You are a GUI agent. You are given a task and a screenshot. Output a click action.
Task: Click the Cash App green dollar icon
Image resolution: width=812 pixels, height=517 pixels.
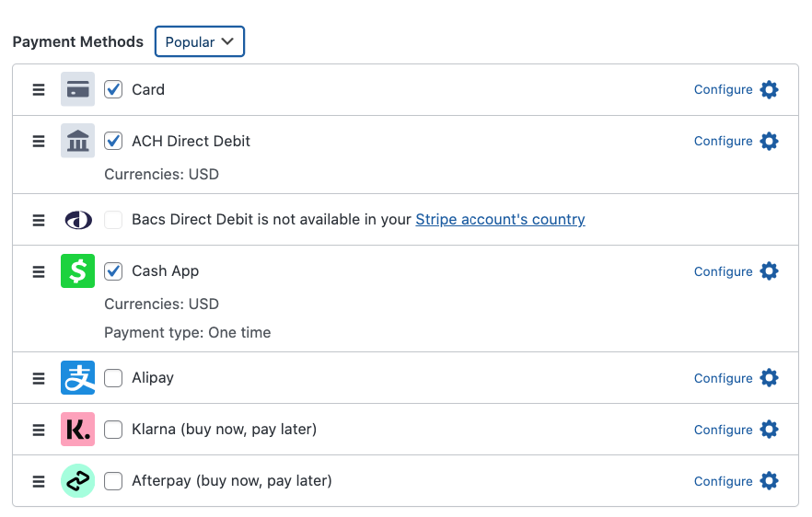(x=78, y=271)
